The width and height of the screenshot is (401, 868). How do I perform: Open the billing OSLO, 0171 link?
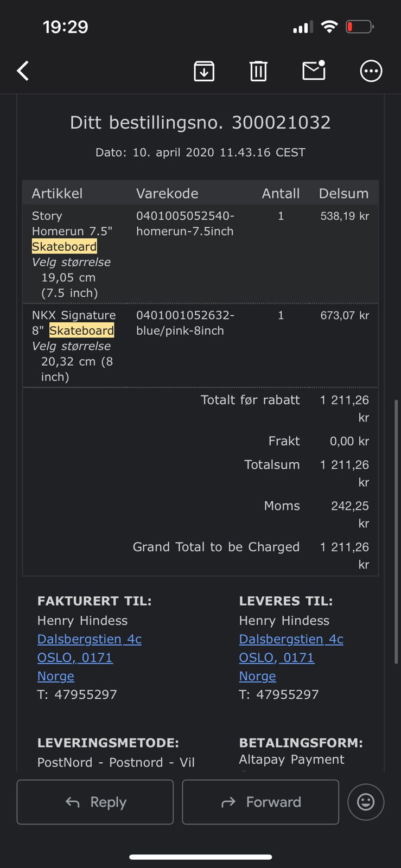75,658
